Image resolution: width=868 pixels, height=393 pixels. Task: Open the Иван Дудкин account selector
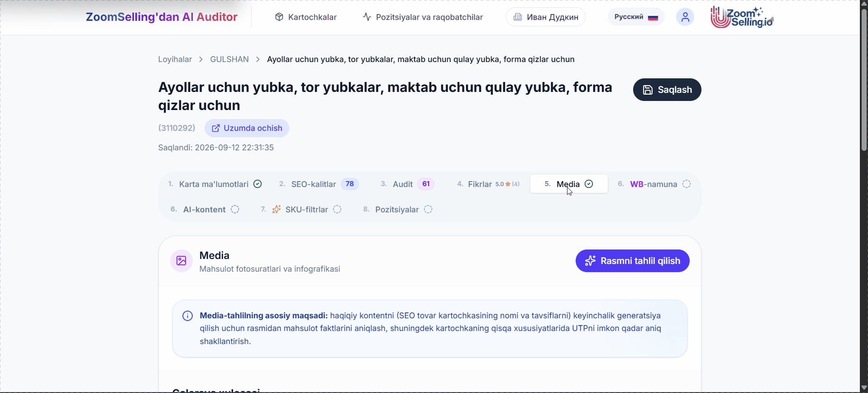546,17
